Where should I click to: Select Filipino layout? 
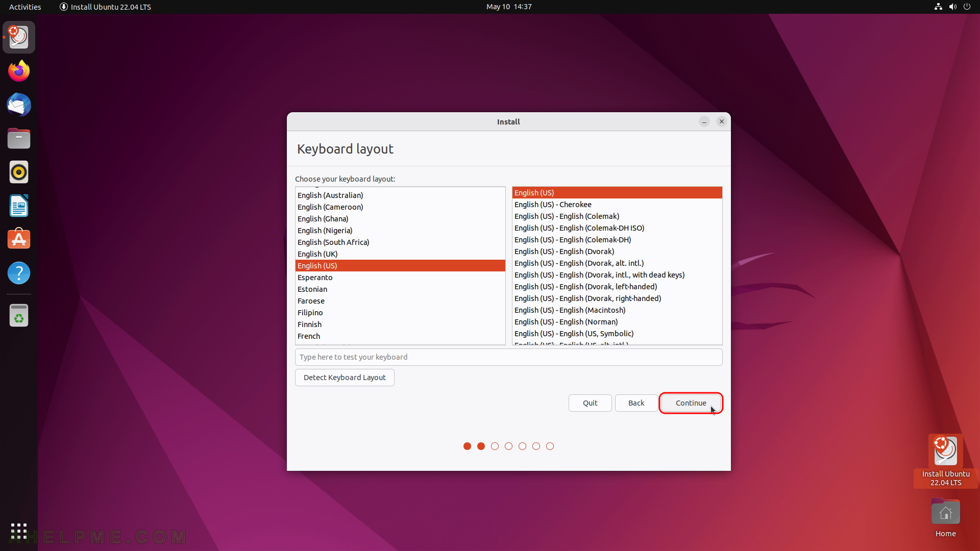click(x=400, y=313)
